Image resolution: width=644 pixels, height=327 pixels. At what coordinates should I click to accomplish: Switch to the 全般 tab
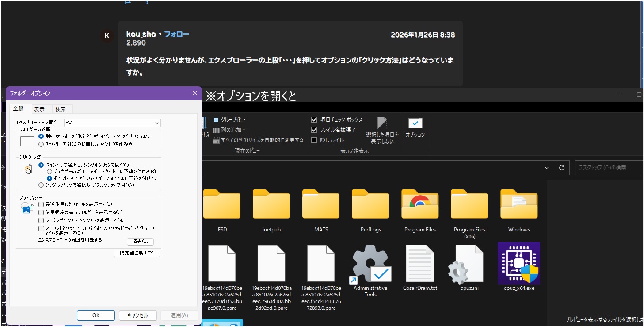pos(18,108)
